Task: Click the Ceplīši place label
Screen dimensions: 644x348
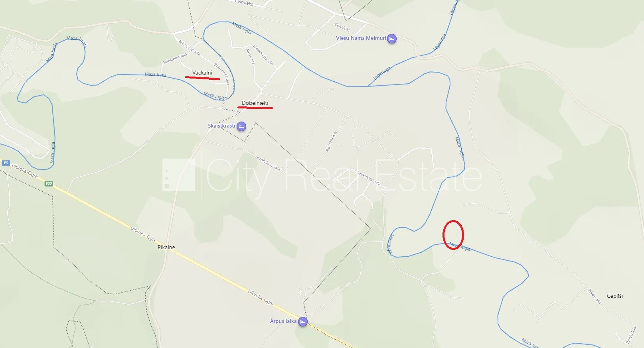Action: pyautogui.click(x=615, y=296)
